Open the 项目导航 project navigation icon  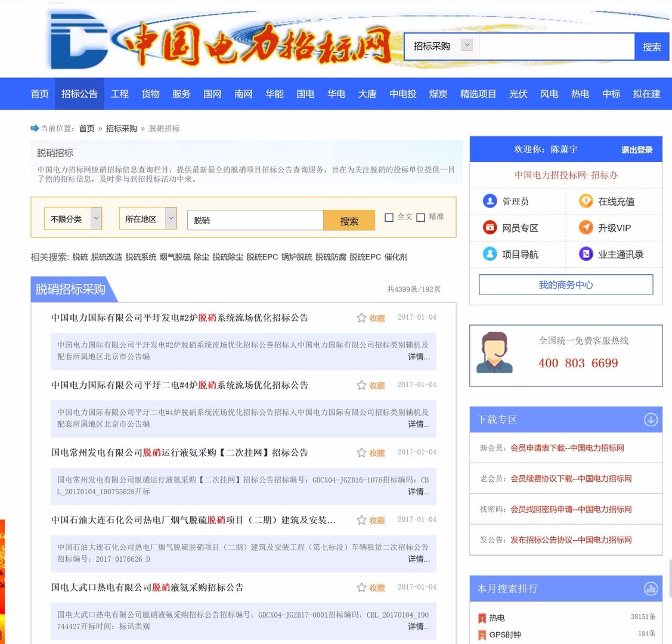(x=490, y=253)
